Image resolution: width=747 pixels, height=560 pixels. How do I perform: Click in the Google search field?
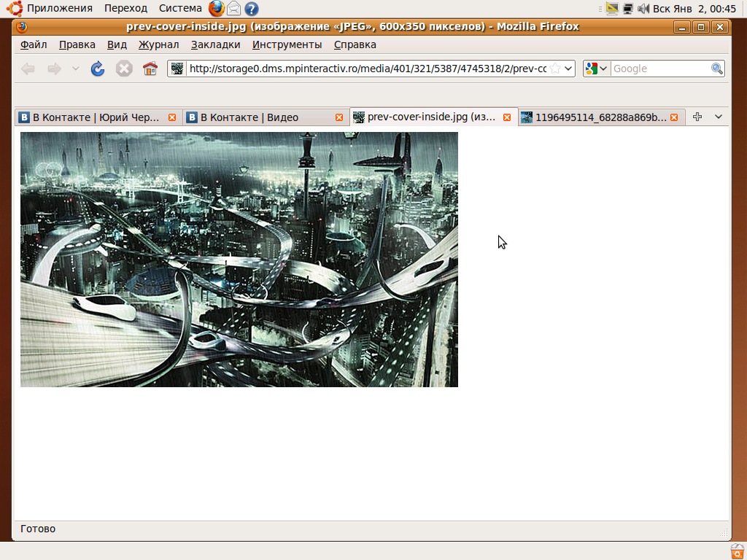click(x=659, y=69)
